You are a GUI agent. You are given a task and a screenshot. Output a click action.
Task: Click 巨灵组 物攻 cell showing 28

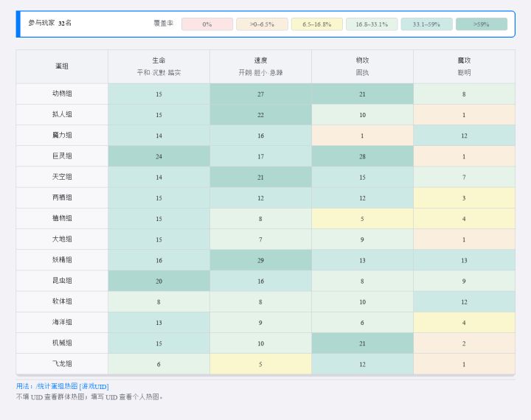[x=362, y=156]
